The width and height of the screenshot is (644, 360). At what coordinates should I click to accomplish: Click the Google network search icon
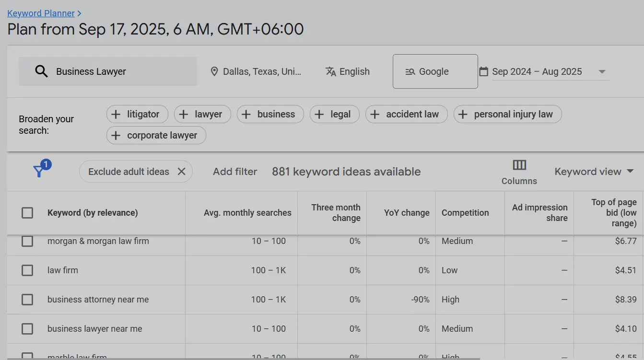pyautogui.click(x=410, y=71)
